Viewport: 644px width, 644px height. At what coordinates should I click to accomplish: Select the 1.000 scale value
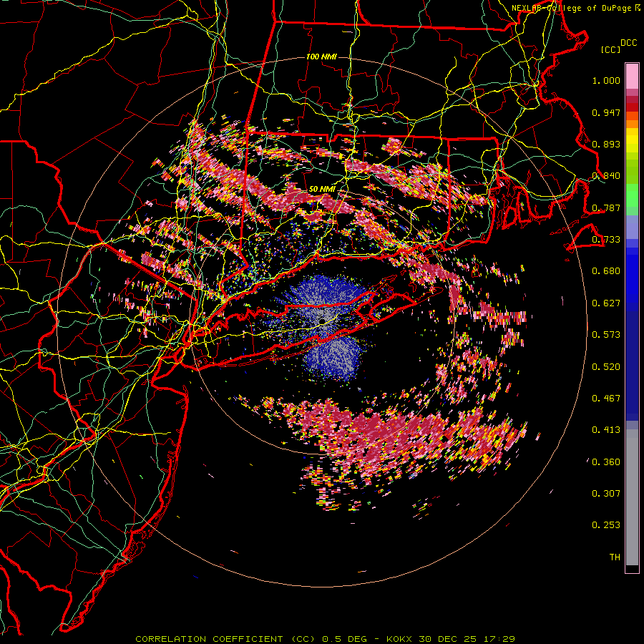pyautogui.click(x=606, y=80)
